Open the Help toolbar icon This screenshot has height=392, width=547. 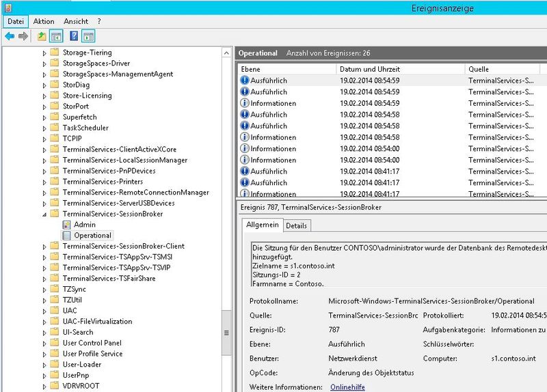coord(74,36)
